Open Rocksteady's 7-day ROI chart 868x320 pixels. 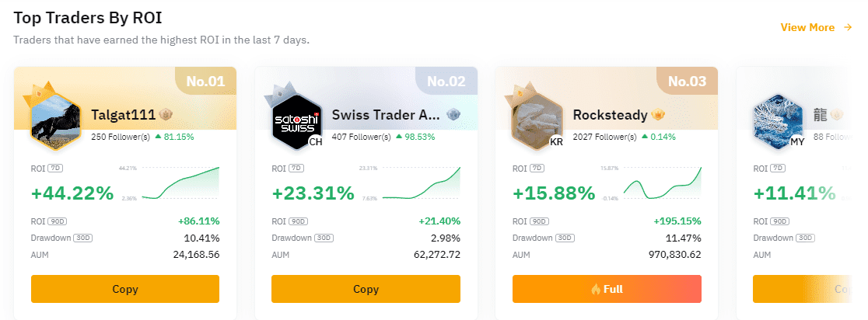[x=663, y=183]
